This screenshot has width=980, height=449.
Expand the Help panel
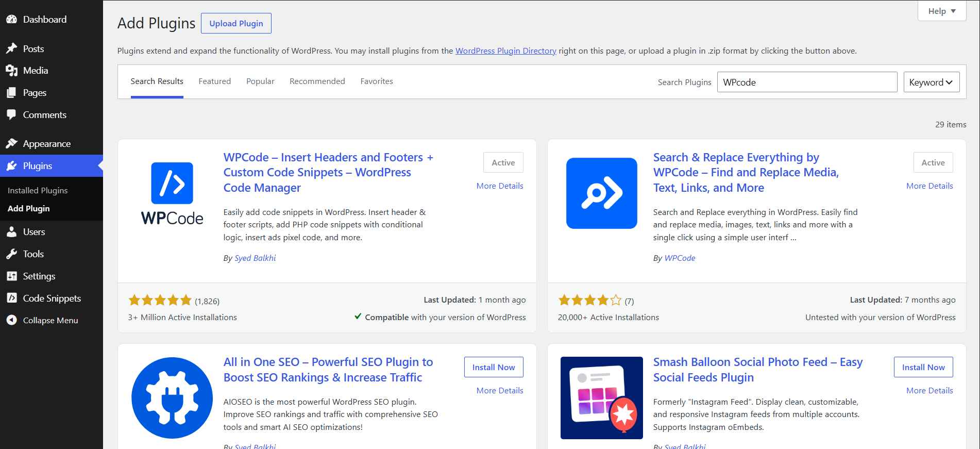[941, 11]
